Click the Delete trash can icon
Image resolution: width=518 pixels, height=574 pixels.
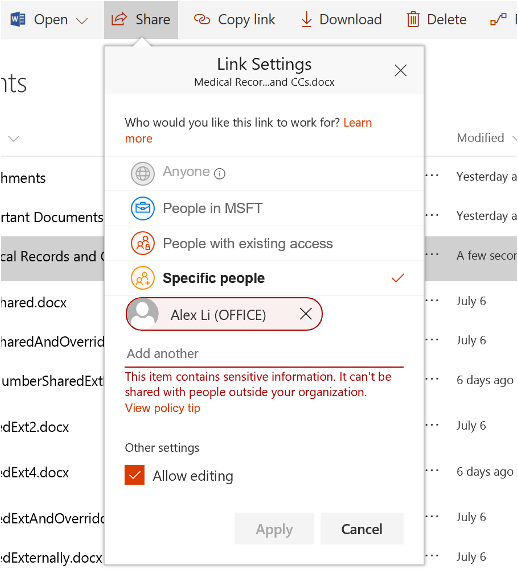pyautogui.click(x=413, y=19)
